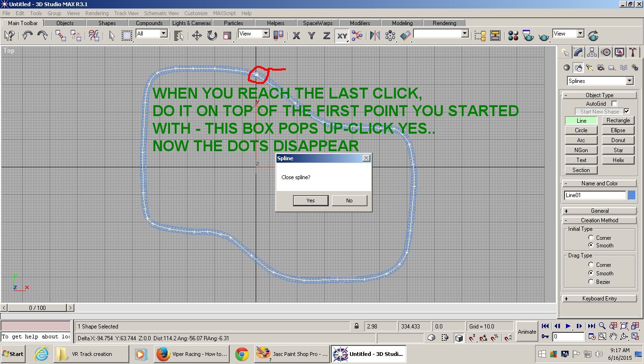Expand the General rollout

point(599,211)
